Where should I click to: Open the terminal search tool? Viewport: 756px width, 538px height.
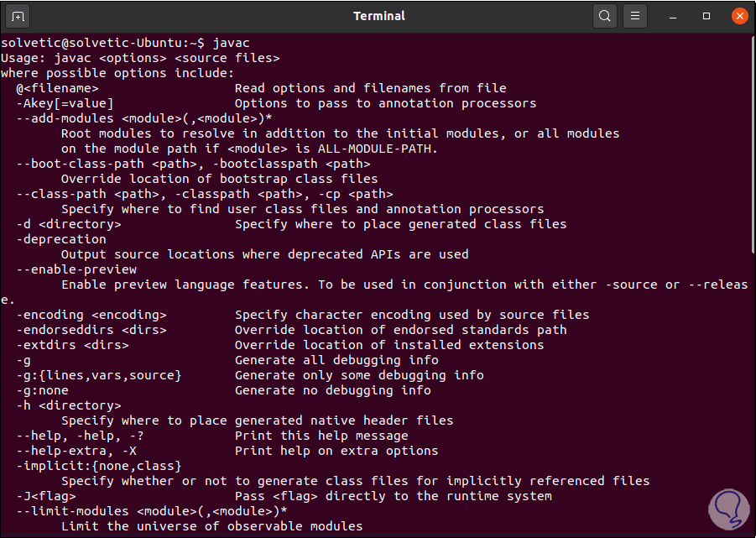[x=604, y=16]
